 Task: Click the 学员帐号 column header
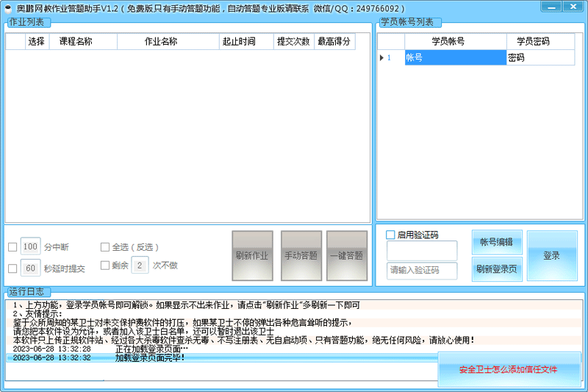pyautogui.click(x=456, y=41)
